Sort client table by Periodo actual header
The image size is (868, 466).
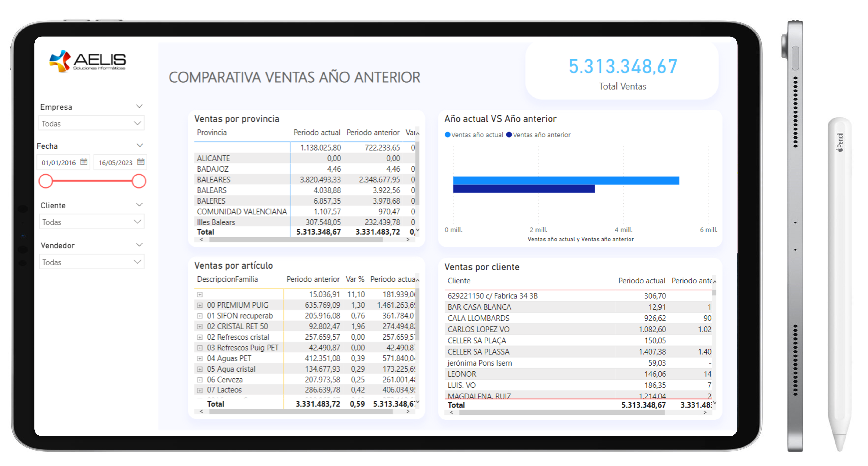[642, 280]
